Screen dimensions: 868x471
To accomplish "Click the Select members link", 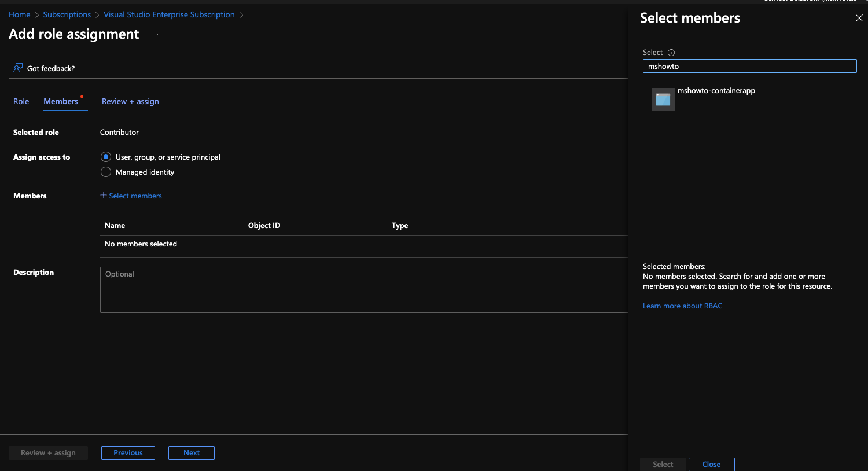I will [x=135, y=196].
